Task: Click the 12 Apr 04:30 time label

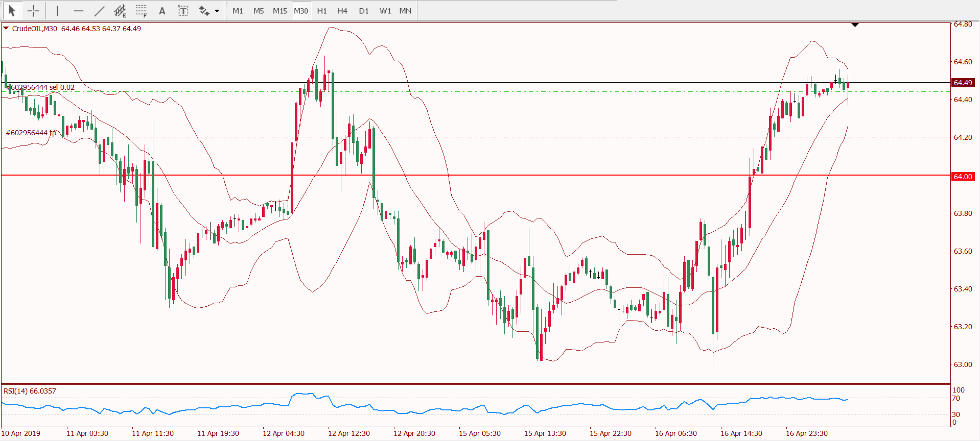Action: click(284, 433)
